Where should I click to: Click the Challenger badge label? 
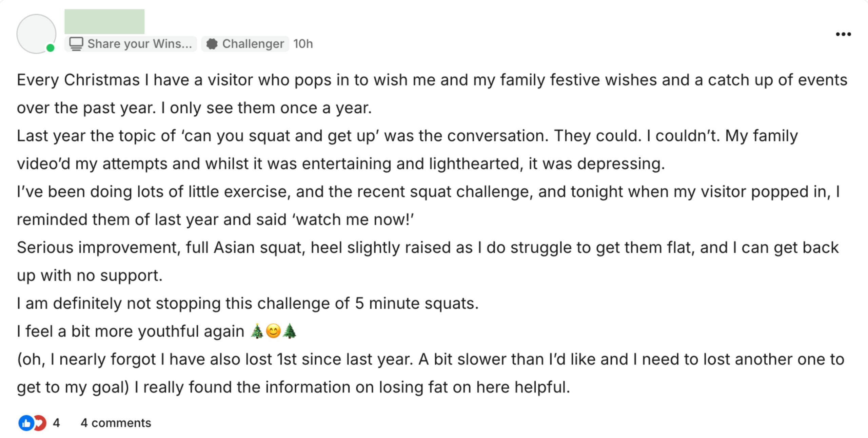click(x=253, y=44)
